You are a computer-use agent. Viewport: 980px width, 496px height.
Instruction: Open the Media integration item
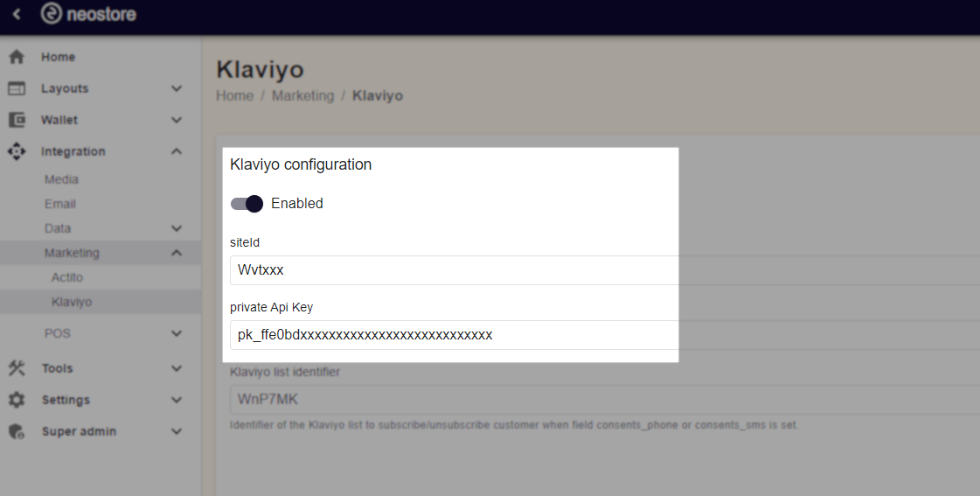point(61,179)
